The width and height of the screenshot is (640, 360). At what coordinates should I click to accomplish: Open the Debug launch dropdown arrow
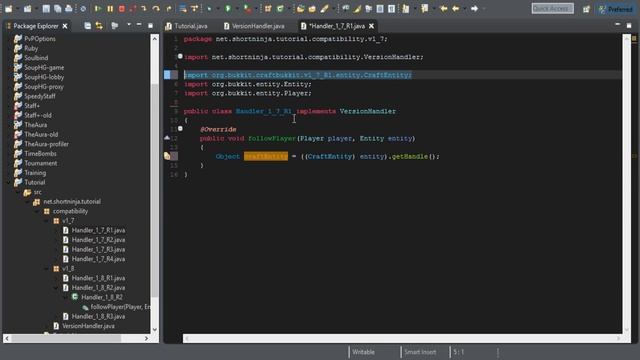[217, 8]
